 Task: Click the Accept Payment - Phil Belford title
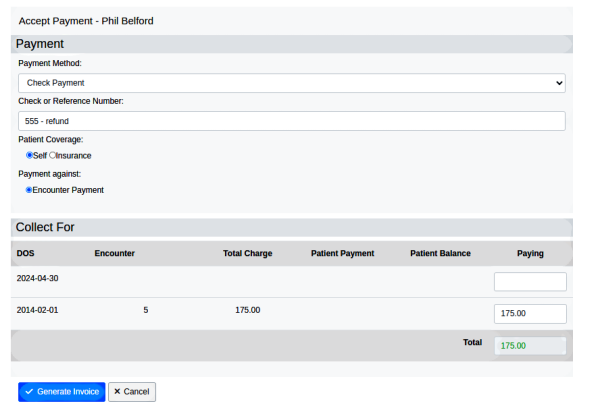[x=86, y=21]
